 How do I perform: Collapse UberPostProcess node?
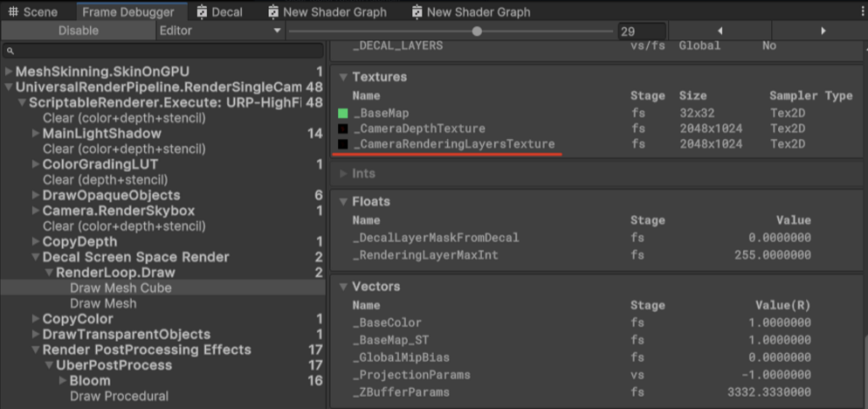[49, 366]
